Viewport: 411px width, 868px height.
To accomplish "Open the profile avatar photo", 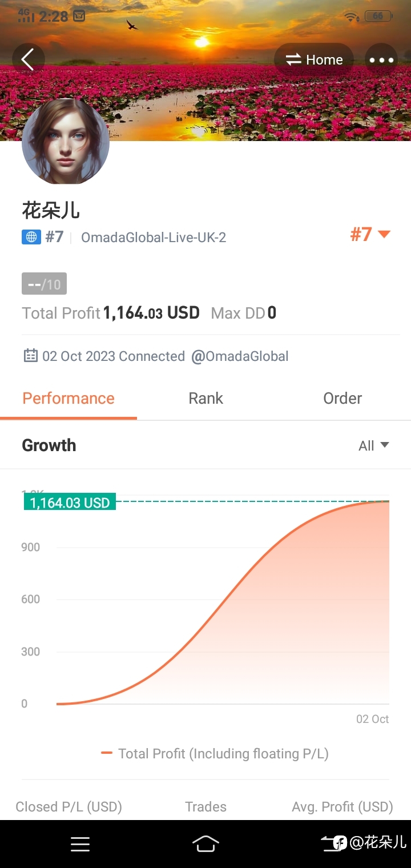I will click(x=66, y=142).
